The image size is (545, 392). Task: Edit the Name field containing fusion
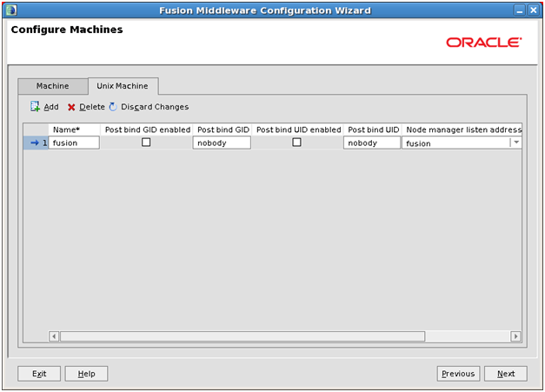tap(74, 143)
